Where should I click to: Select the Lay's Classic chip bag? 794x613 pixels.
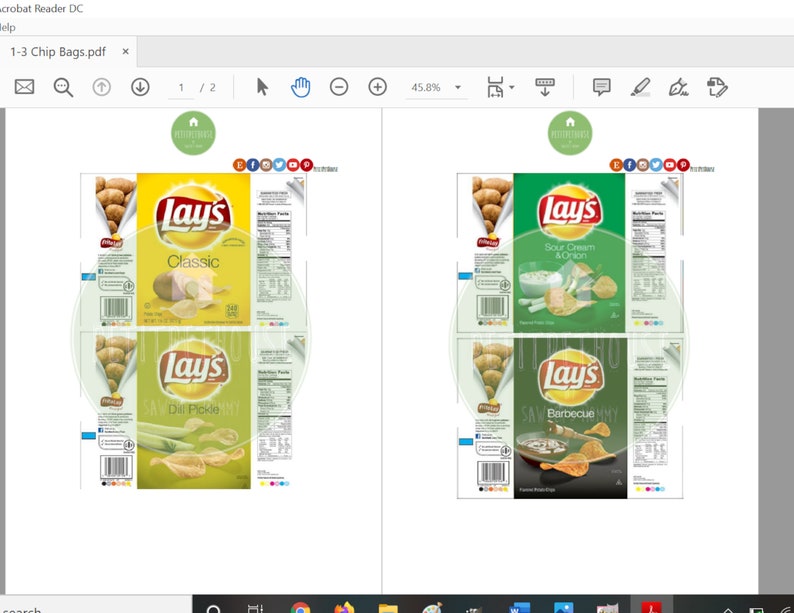[x=193, y=250]
